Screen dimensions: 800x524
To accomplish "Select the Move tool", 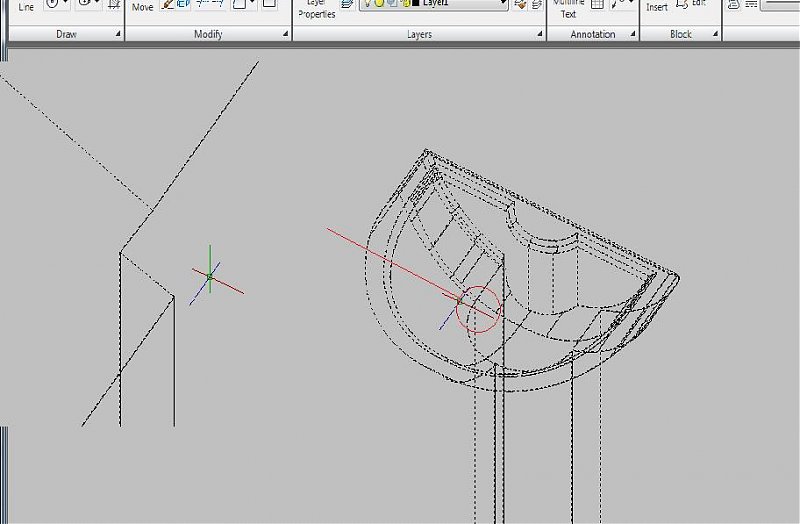I will click(142, 6).
